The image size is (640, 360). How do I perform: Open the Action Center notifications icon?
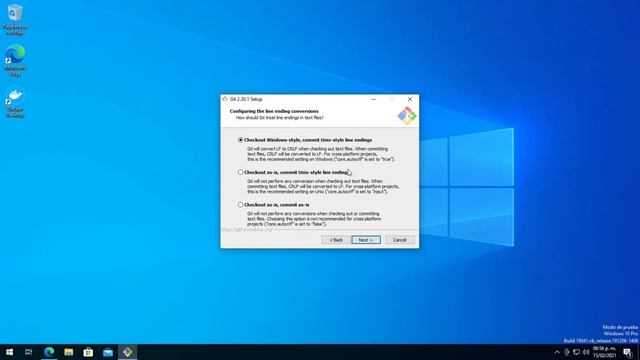pos(628,352)
